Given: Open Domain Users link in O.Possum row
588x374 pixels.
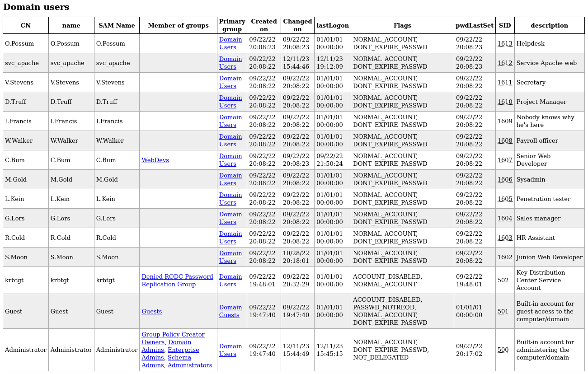Looking at the screenshot, I should [230, 43].
